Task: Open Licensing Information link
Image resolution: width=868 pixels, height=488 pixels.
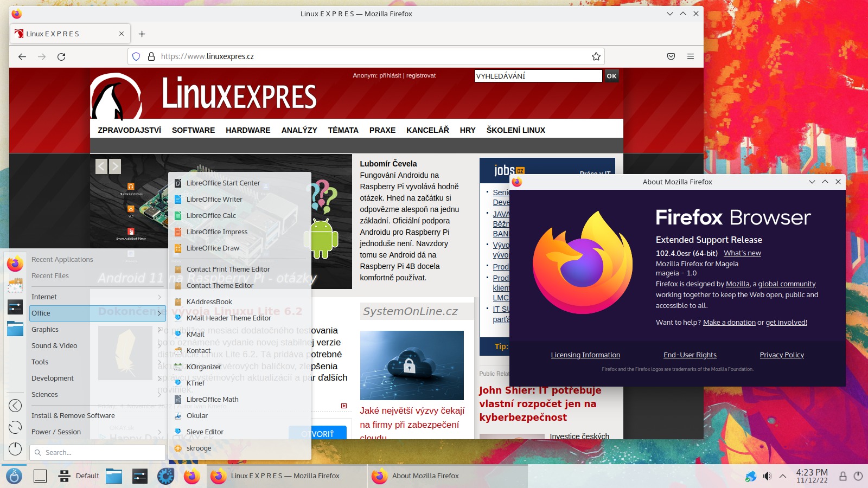Action: pos(585,355)
